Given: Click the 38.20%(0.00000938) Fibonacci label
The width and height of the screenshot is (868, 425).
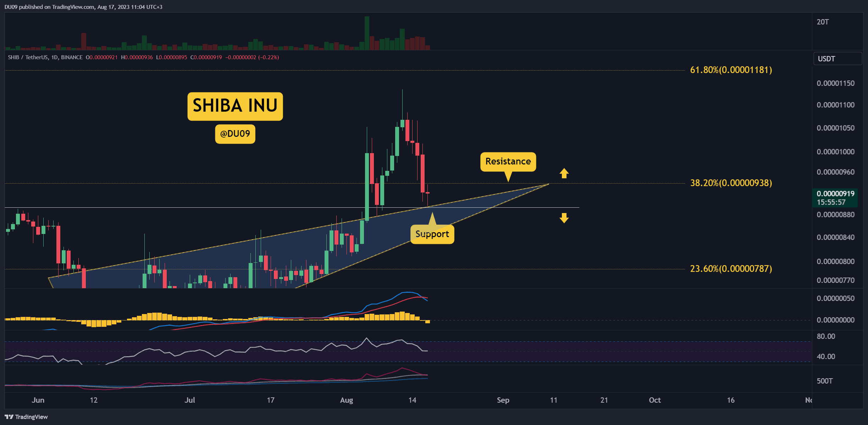Looking at the screenshot, I should click(731, 183).
